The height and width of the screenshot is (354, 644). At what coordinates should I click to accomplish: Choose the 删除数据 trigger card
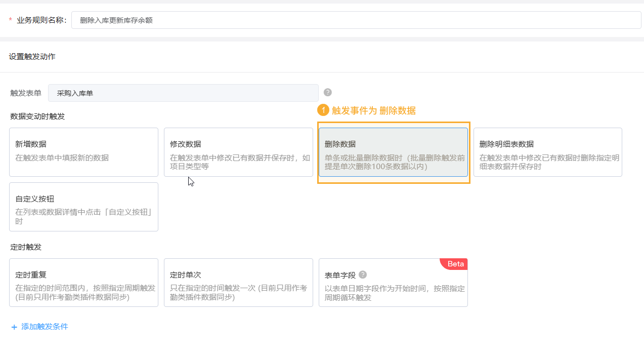(x=393, y=152)
